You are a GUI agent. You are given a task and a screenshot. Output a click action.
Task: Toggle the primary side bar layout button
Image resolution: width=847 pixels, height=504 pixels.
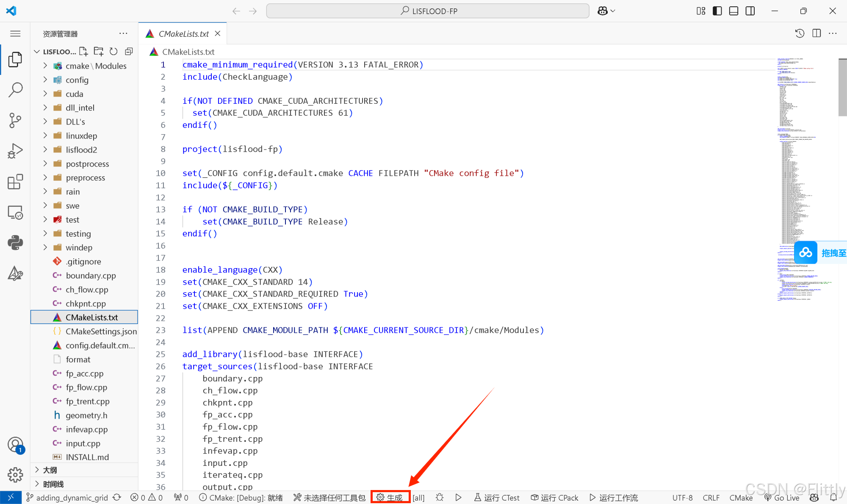tap(717, 11)
